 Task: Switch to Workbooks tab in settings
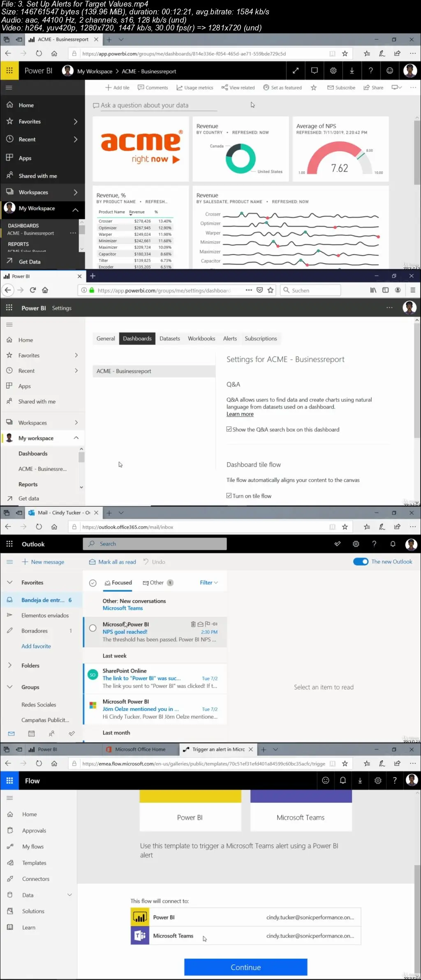point(201,338)
